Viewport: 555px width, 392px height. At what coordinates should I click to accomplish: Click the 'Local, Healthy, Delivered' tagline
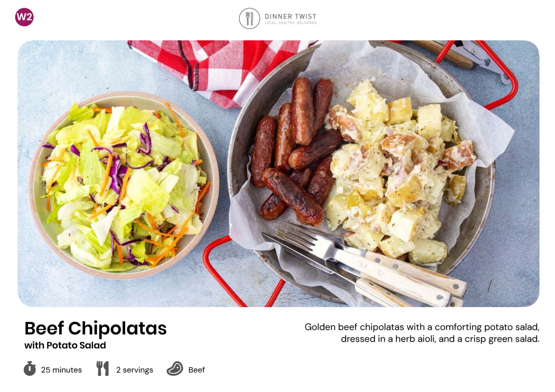(291, 23)
